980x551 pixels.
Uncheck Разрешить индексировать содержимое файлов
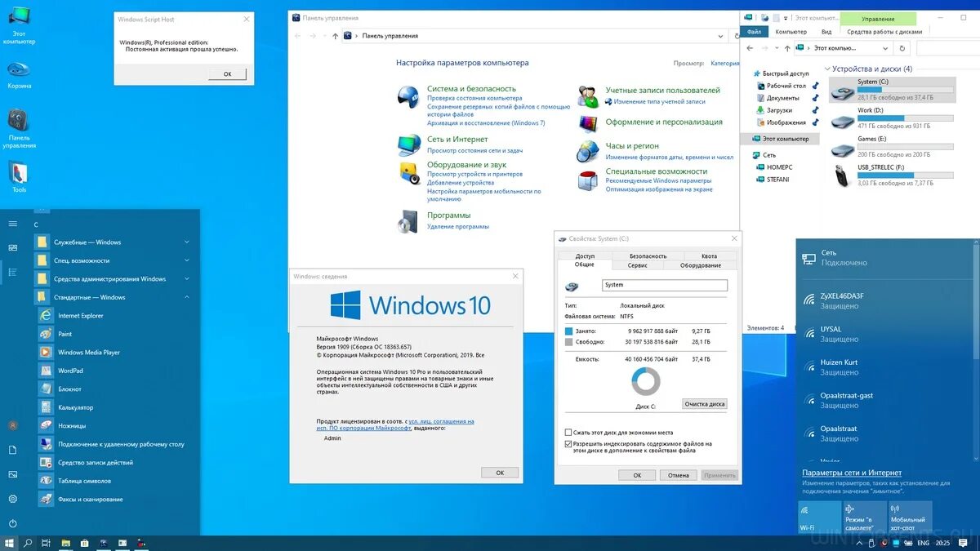(568, 444)
